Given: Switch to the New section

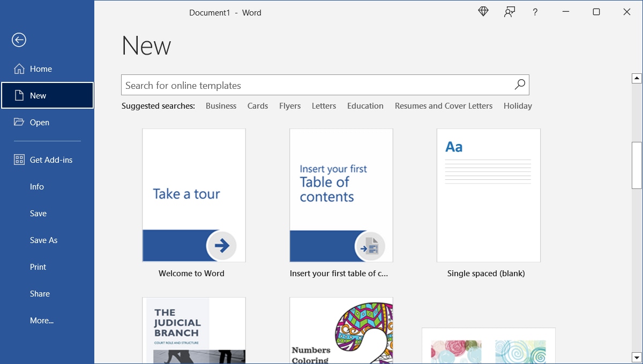Looking at the screenshot, I should click(x=38, y=95).
